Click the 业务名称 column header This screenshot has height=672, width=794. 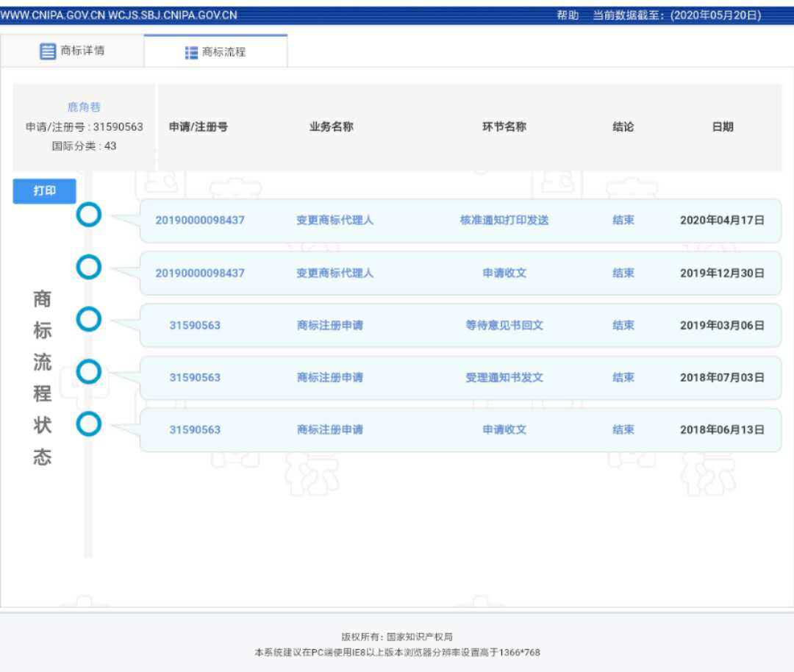pyautogui.click(x=331, y=126)
